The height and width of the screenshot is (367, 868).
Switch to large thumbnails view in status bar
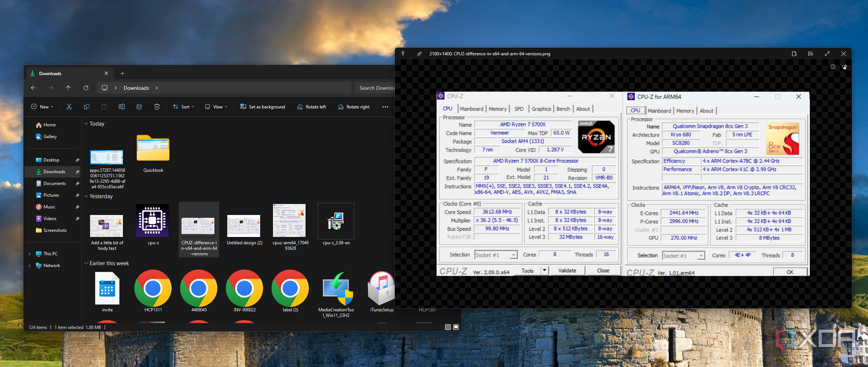[456, 327]
